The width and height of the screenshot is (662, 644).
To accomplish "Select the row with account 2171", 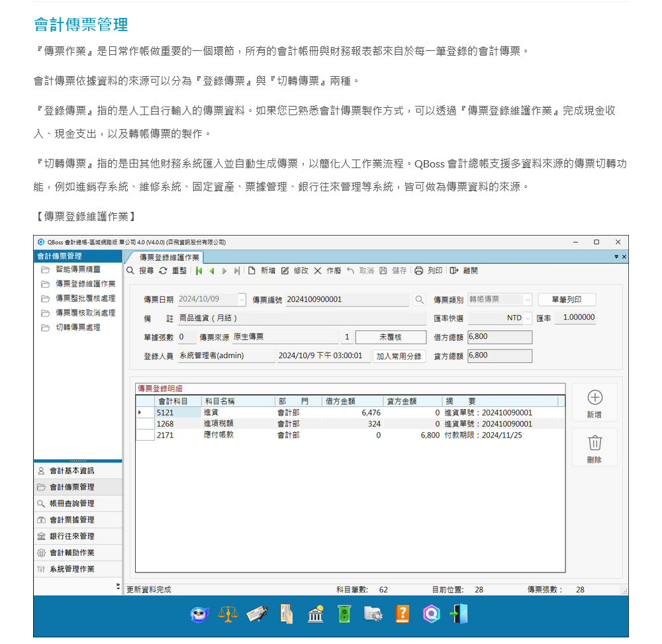I will [350, 435].
